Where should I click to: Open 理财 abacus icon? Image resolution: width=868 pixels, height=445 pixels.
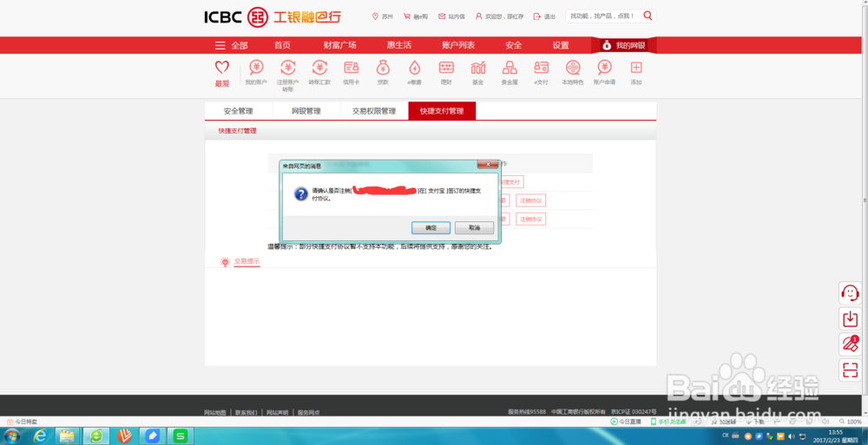coord(446,68)
